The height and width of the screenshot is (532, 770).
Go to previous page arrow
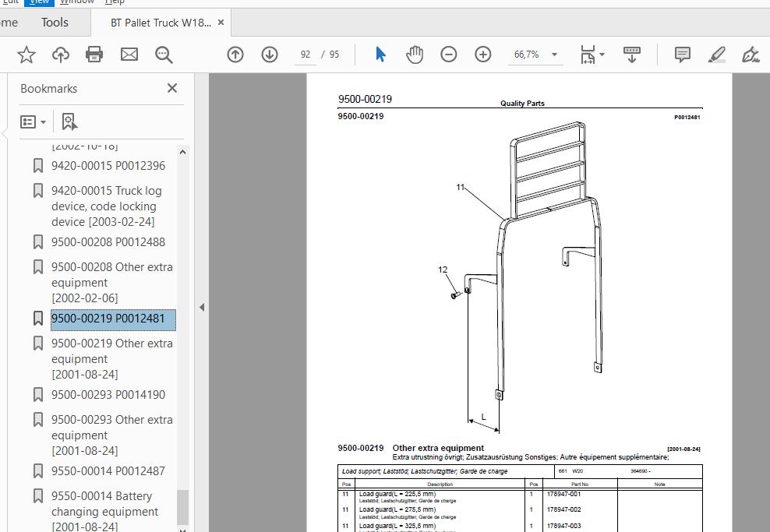[x=235, y=55]
